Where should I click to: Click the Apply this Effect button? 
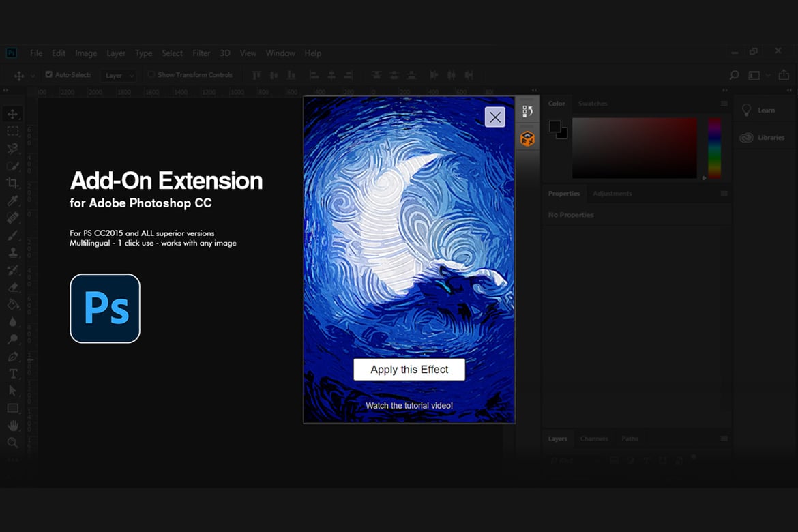(x=409, y=370)
